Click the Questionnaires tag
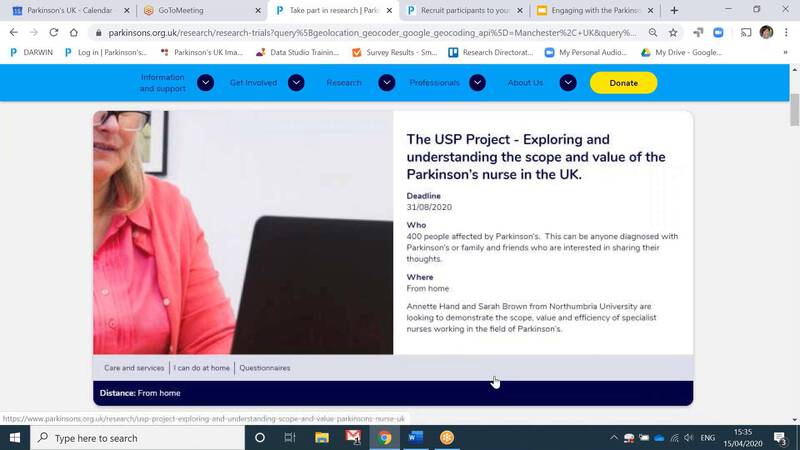This screenshot has width=800, height=450. click(265, 368)
